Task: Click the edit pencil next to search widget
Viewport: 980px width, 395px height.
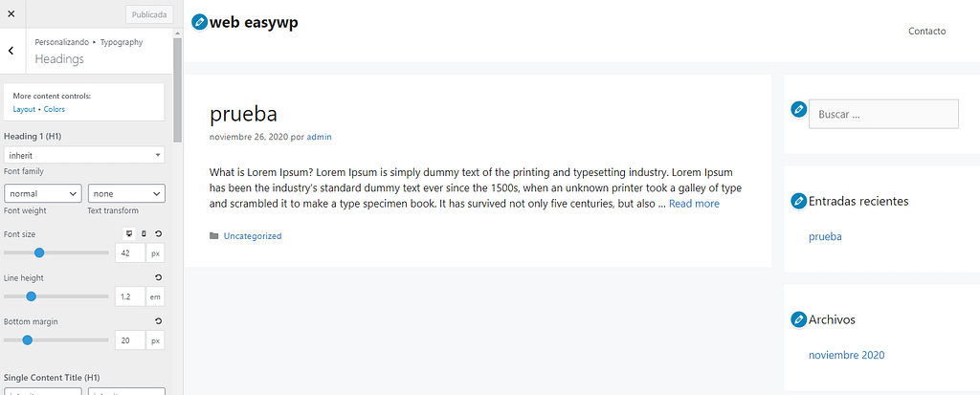Action: (x=798, y=109)
